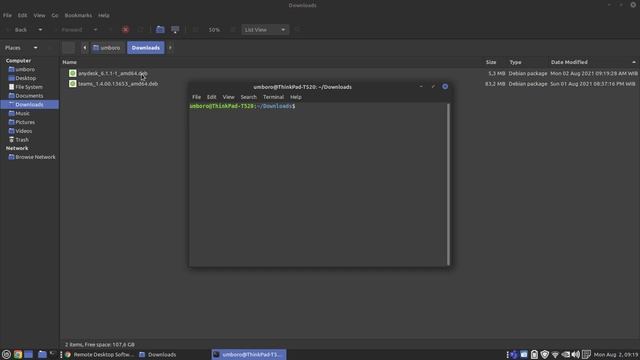This screenshot has width=640, height=360.
Task: Open file manager from panel launcher
Action: pyautogui.click(x=42, y=355)
